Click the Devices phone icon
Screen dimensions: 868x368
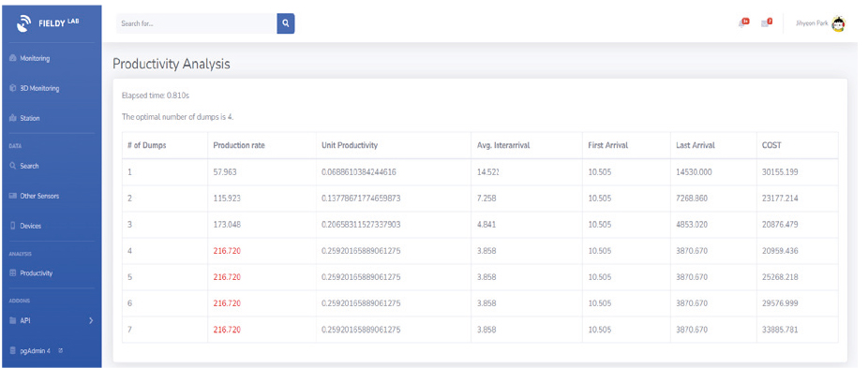click(13, 226)
